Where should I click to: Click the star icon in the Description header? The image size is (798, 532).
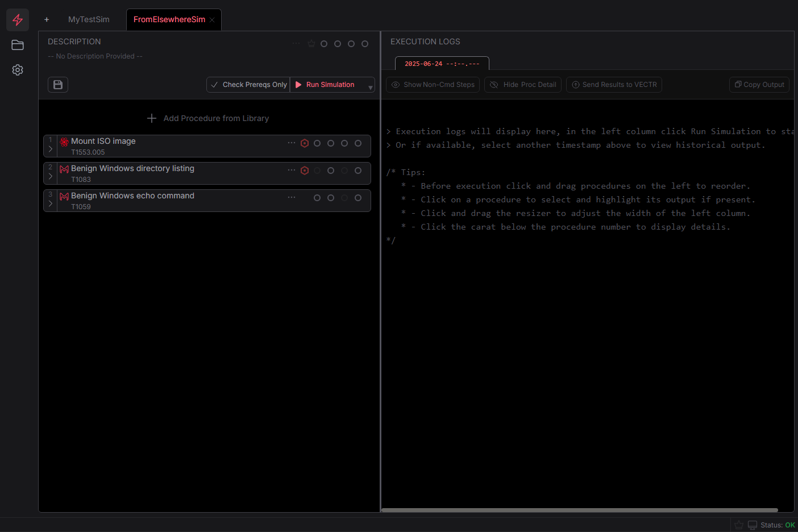tap(311, 43)
